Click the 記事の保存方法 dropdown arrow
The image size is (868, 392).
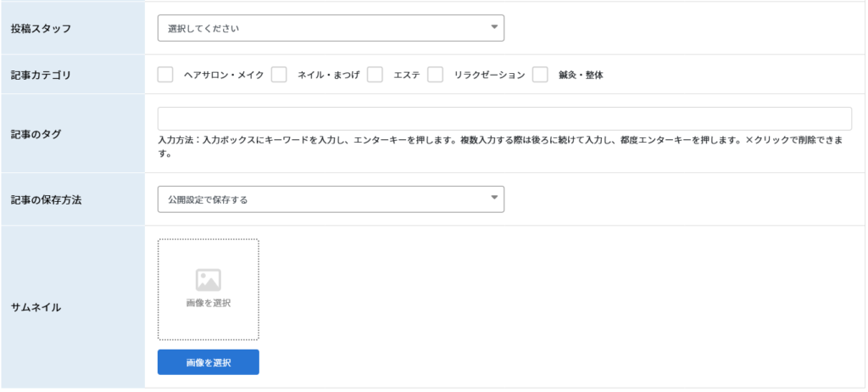click(x=494, y=199)
